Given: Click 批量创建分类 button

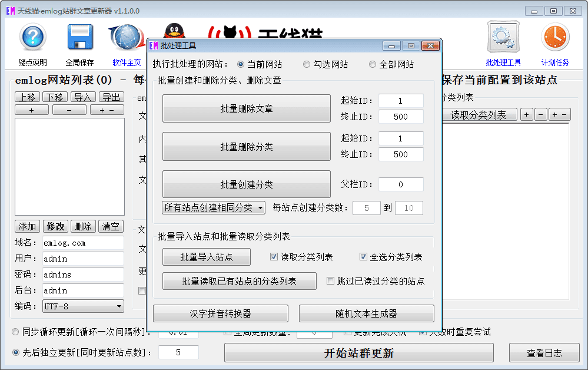Looking at the screenshot, I should click(247, 184).
